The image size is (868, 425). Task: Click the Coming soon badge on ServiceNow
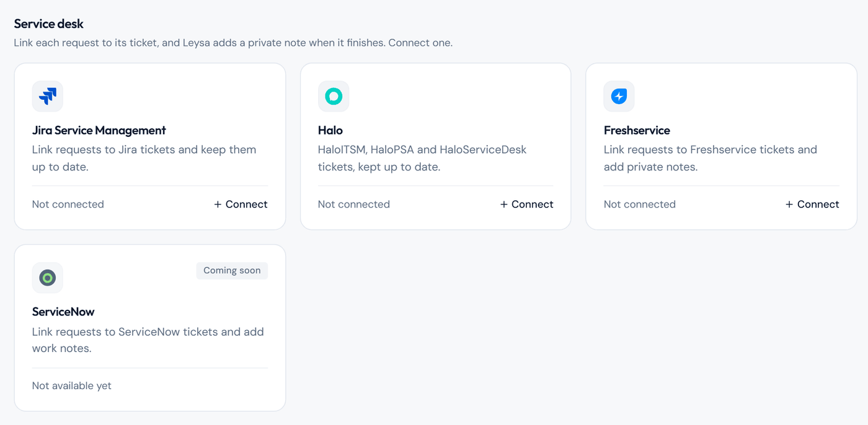[232, 271]
